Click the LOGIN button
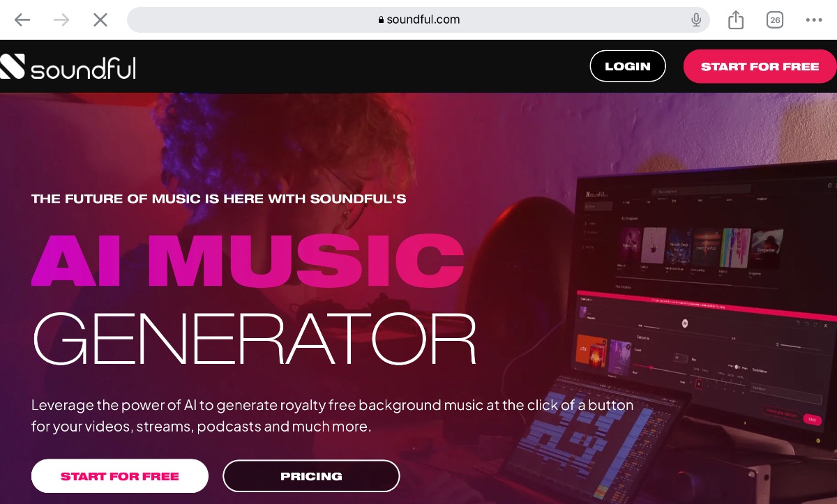The height and width of the screenshot is (504, 837). [628, 66]
